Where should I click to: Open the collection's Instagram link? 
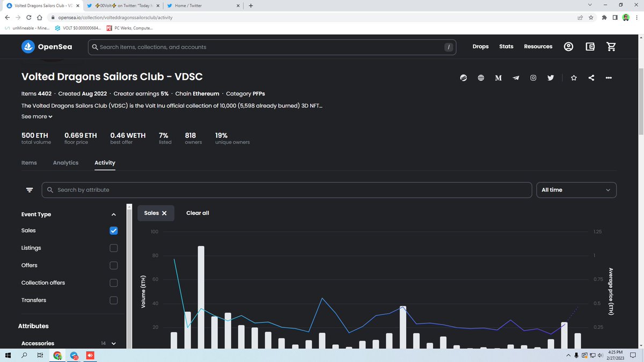tap(533, 78)
